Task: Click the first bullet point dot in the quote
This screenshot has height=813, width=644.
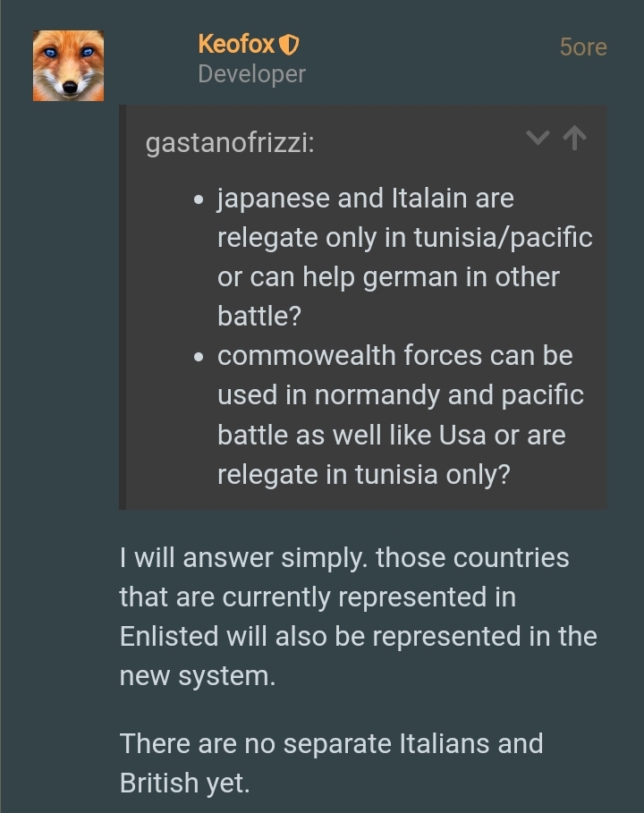Action: 199,199
